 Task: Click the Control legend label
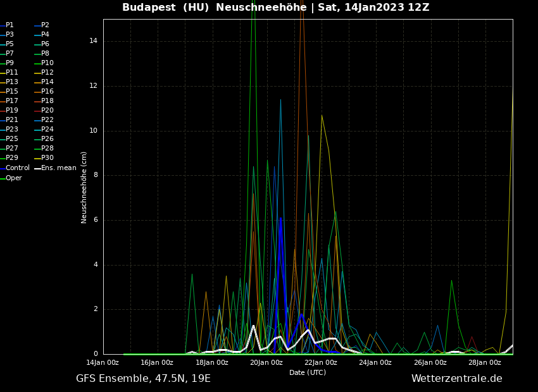pos(17,168)
